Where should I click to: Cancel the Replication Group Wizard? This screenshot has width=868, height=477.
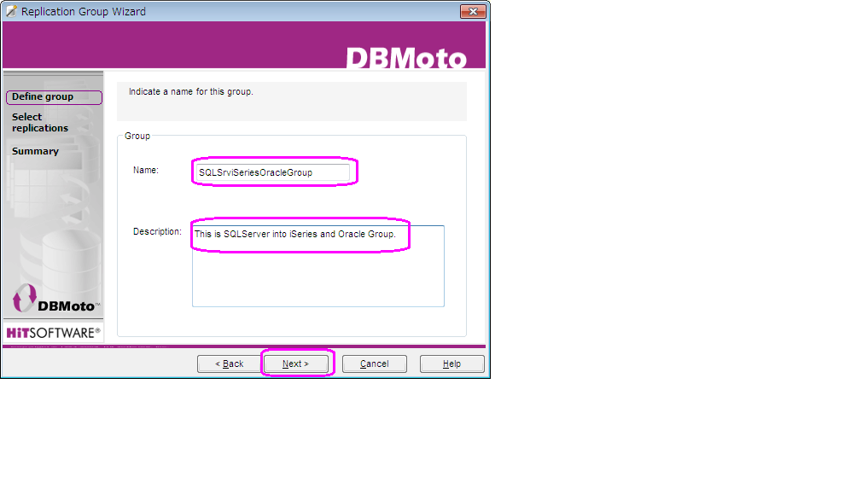(374, 364)
